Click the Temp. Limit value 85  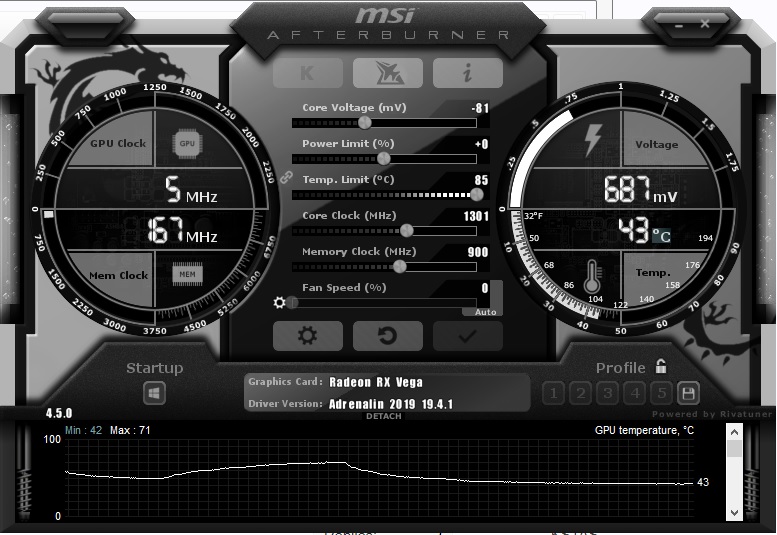(481, 180)
